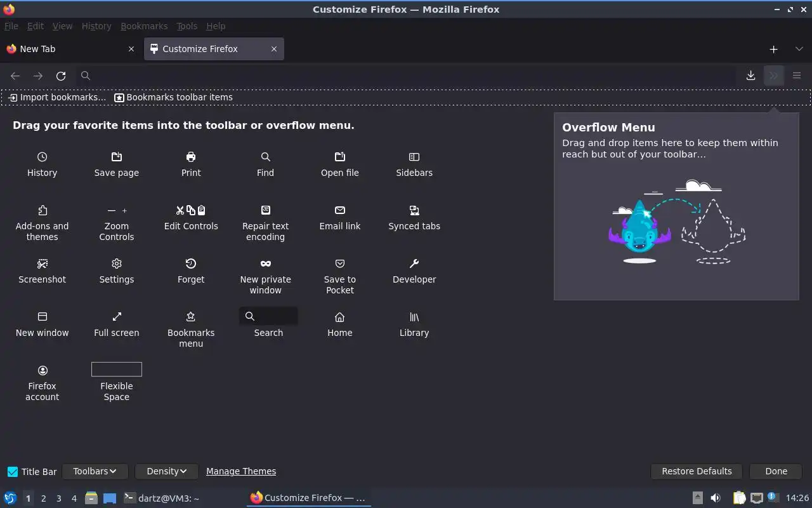The height and width of the screenshot is (508, 812).
Task: Switch to workspace 2 in taskbar
Action: pyautogui.click(x=43, y=498)
